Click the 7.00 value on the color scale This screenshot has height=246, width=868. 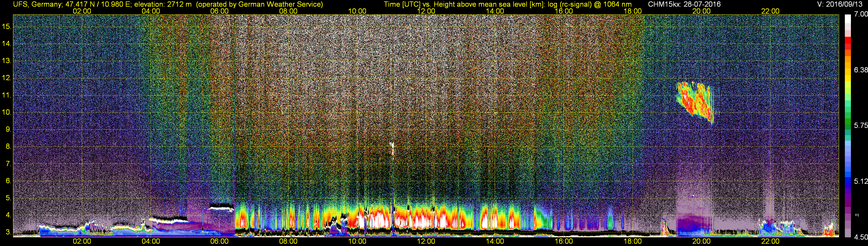point(861,14)
